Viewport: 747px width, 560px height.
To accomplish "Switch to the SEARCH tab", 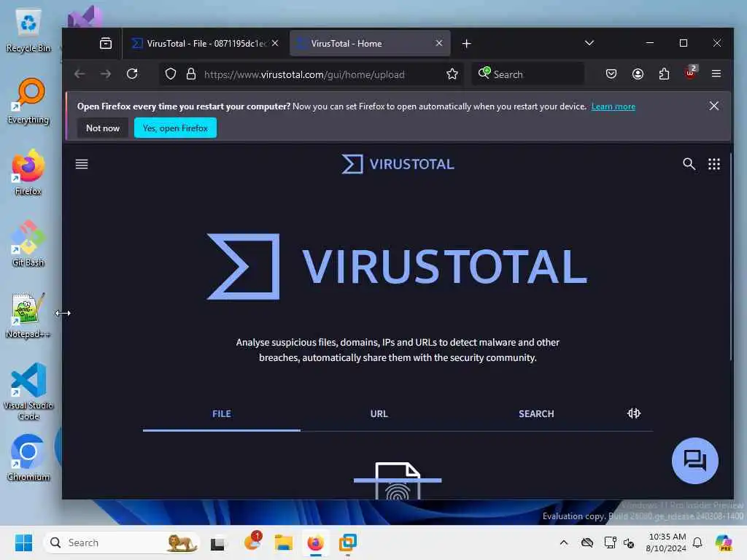I will pos(536,414).
